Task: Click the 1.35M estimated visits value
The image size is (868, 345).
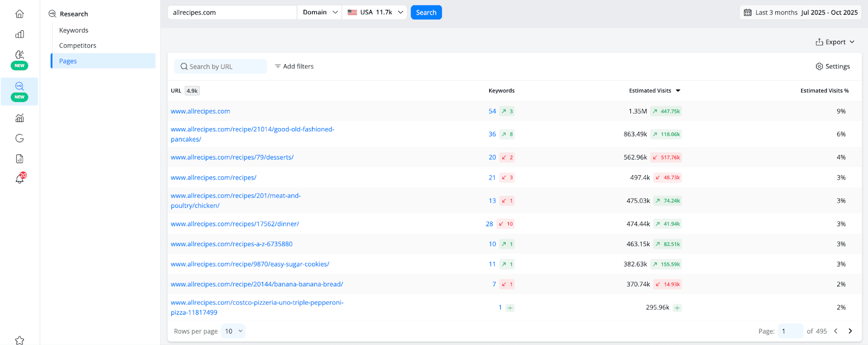Action: pos(638,111)
